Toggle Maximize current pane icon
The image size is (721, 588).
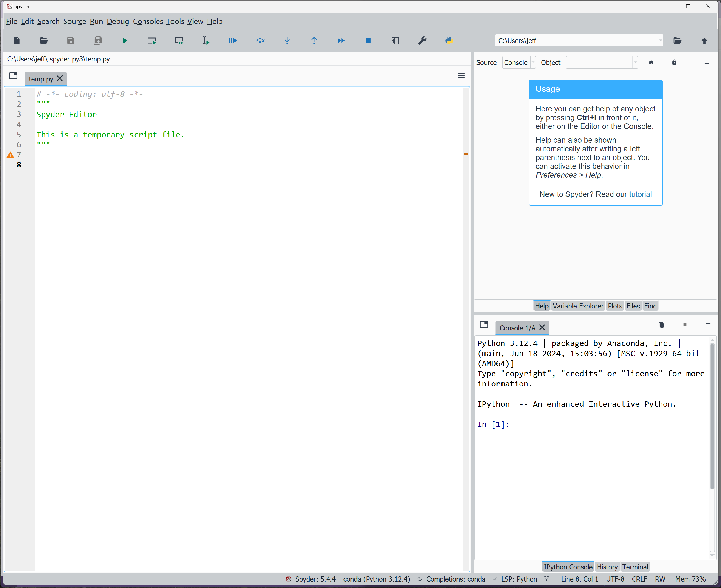[x=395, y=41]
